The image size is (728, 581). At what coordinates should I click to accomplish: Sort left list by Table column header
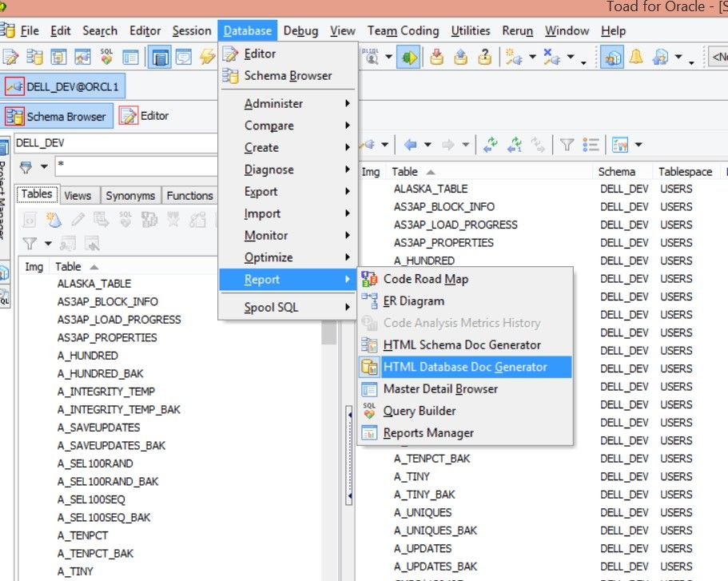[68, 267]
